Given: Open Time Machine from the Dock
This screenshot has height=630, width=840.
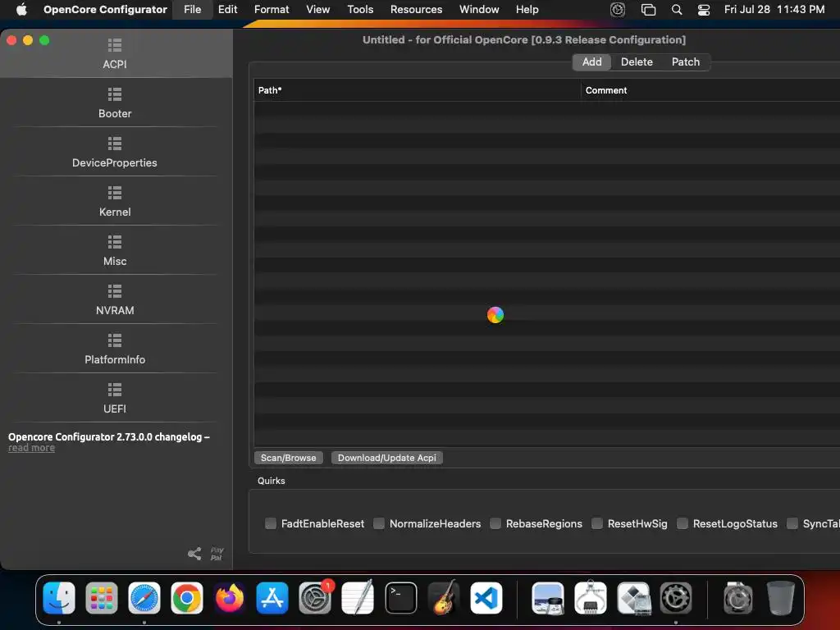Looking at the screenshot, I should 738,598.
